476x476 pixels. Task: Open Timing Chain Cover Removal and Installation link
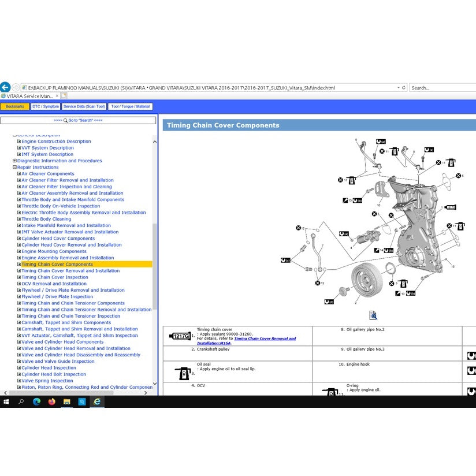[70, 271]
